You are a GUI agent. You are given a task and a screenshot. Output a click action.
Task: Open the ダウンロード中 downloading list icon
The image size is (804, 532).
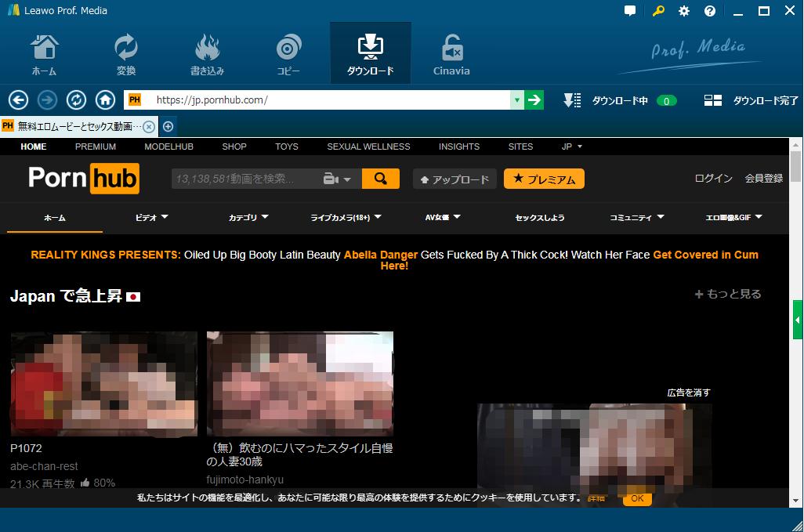point(572,100)
